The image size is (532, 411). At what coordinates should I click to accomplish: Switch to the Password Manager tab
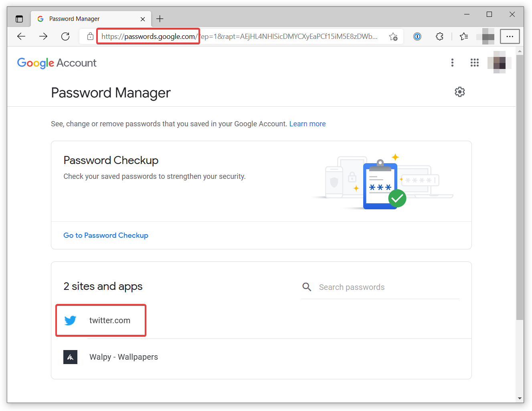coord(80,18)
